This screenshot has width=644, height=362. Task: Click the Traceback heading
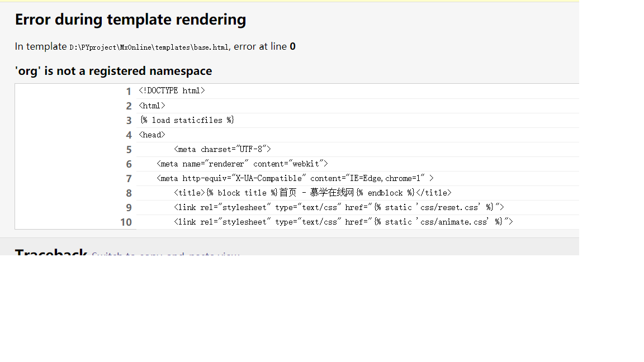(51, 253)
